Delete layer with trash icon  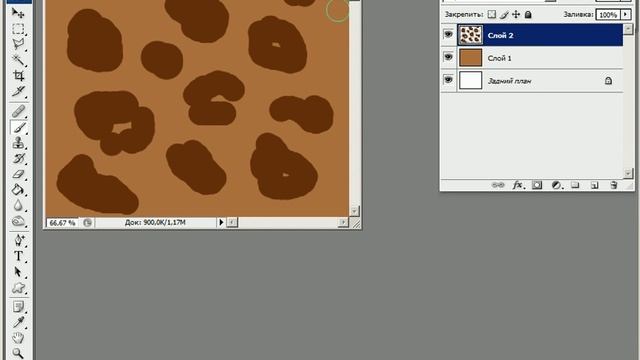click(613, 185)
